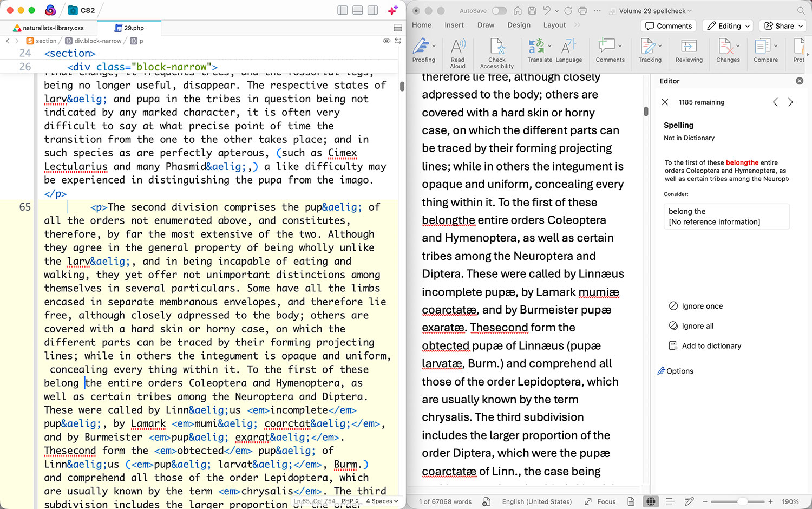The image size is (812, 509).
Task: Open the Design ribbon tab
Action: click(x=519, y=25)
